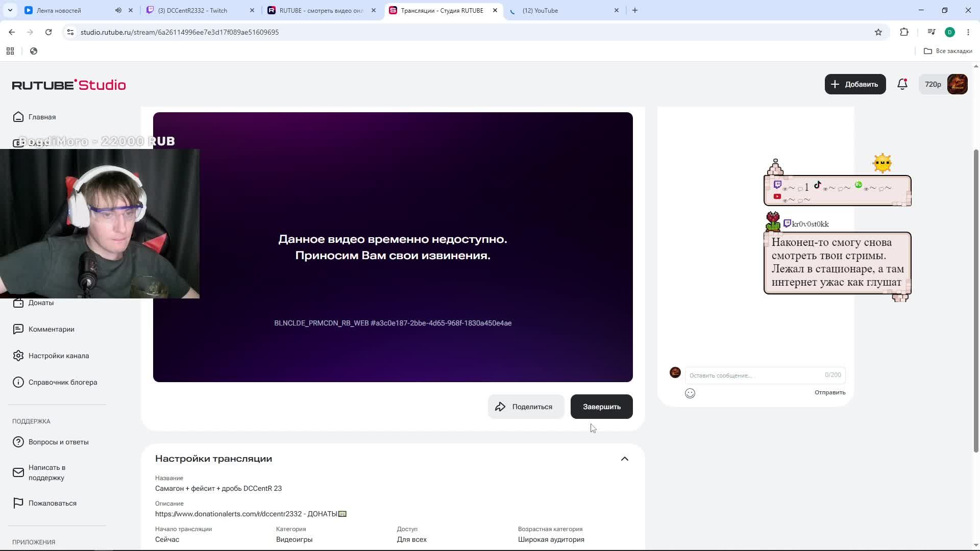Image resolution: width=980 pixels, height=551 pixels.
Task: Click the video player error area
Action: tap(393, 247)
